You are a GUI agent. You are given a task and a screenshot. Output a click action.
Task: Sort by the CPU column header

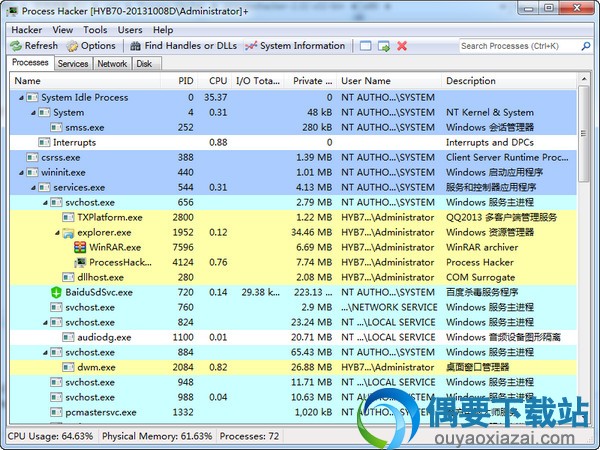[x=215, y=81]
